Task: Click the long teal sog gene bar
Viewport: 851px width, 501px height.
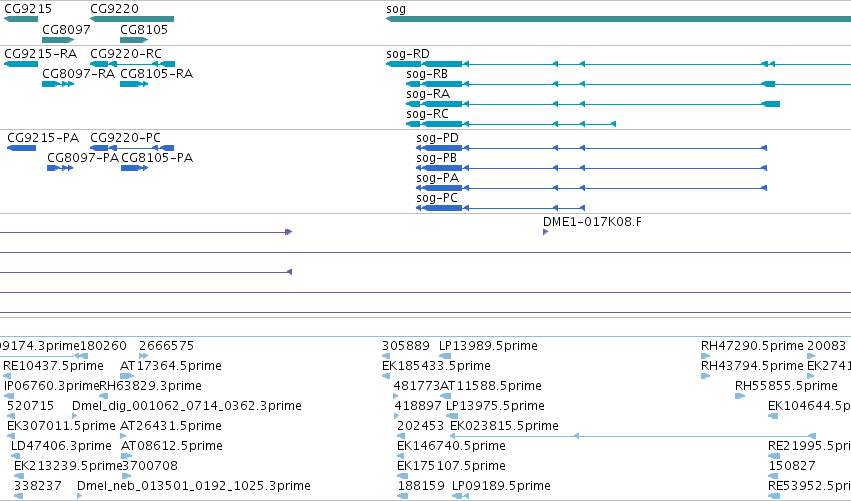Action: point(618,19)
